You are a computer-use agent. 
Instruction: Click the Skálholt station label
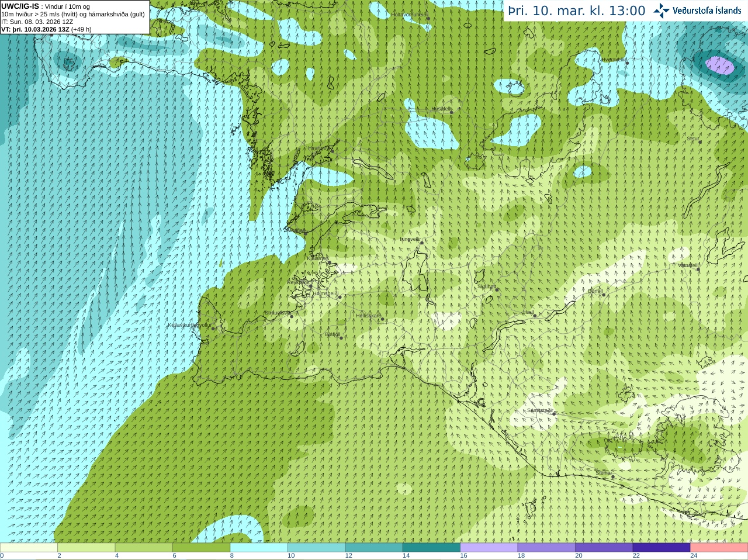(x=487, y=286)
